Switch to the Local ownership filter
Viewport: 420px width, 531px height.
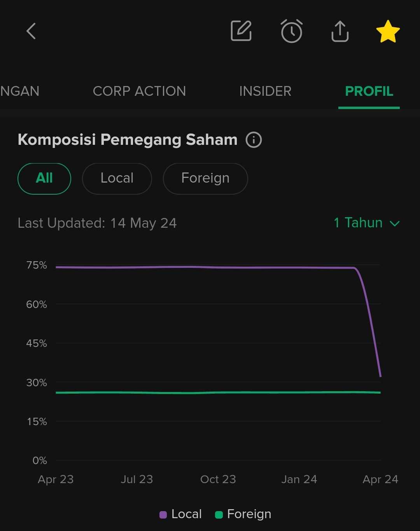117,178
